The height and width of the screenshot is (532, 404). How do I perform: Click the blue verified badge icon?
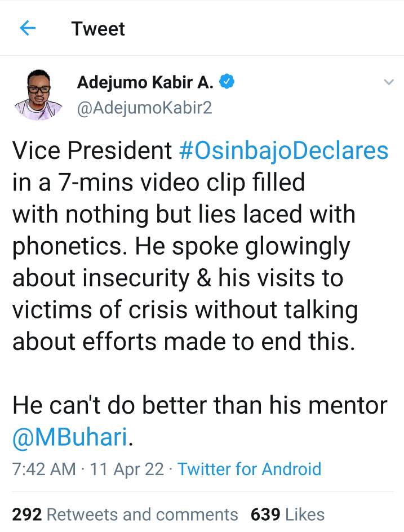point(227,82)
